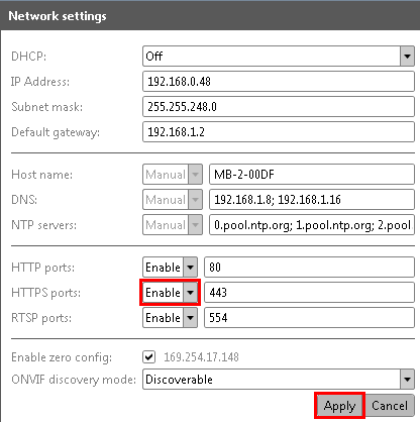This screenshot has height=422, width=420.
Task: Open the HTTP ports Enable dropdown
Action: pos(170,267)
